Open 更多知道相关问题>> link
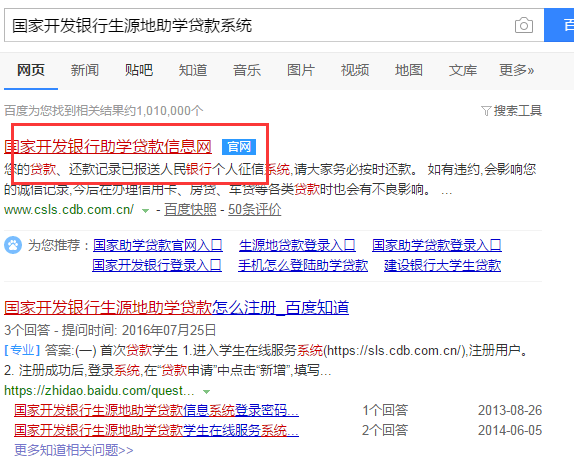The width and height of the screenshot is (574, 456). 74,450
